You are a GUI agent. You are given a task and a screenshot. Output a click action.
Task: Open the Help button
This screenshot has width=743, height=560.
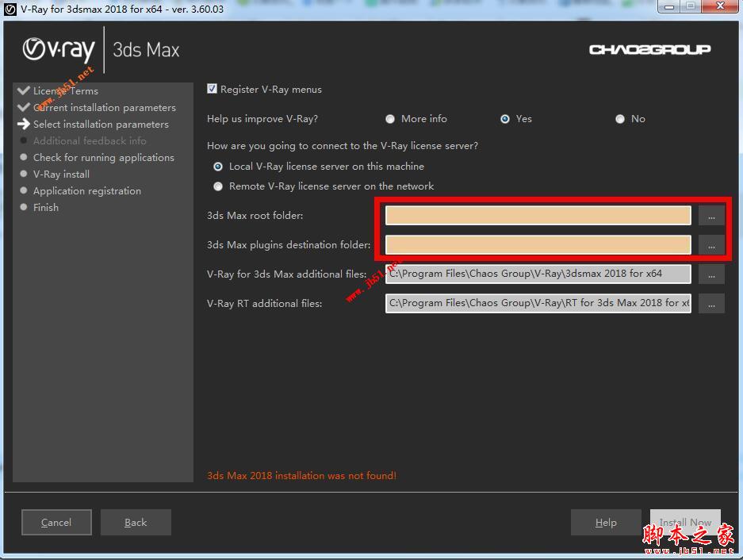[x=606, y=522]
